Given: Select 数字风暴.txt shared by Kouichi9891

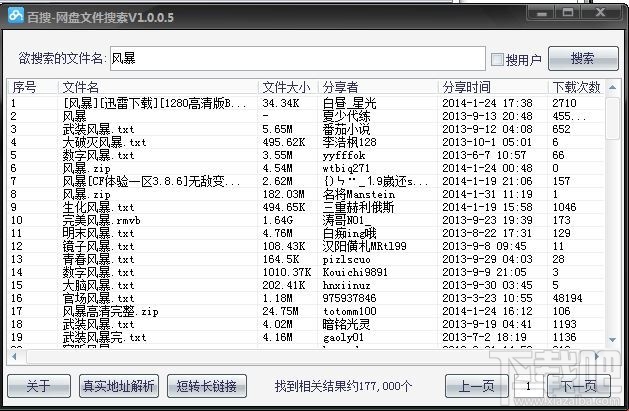Looking at the screenshot, I should tap(306, 272).
